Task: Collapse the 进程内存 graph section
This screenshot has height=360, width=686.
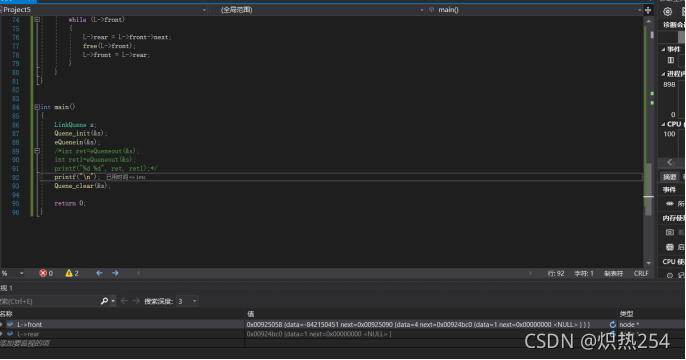Action: (x=663, y=74)
